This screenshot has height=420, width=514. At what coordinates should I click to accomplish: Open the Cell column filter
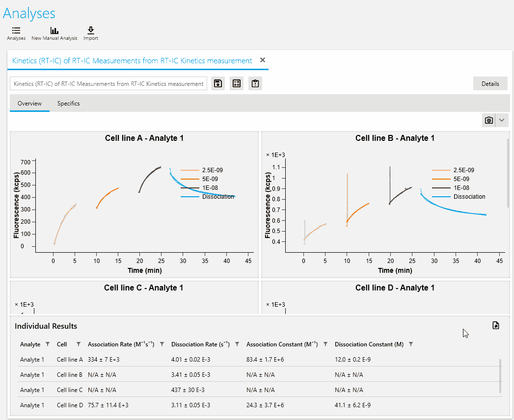pos(79,344)
